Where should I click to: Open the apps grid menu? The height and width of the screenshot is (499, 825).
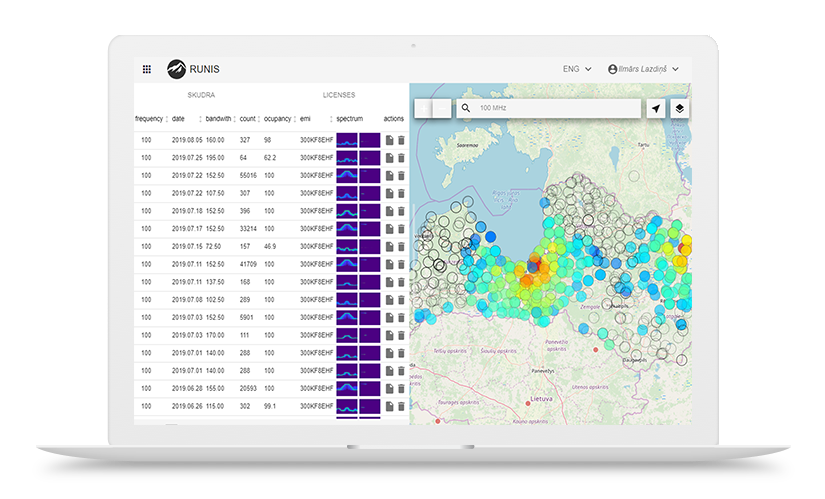(x=147, y=69)
